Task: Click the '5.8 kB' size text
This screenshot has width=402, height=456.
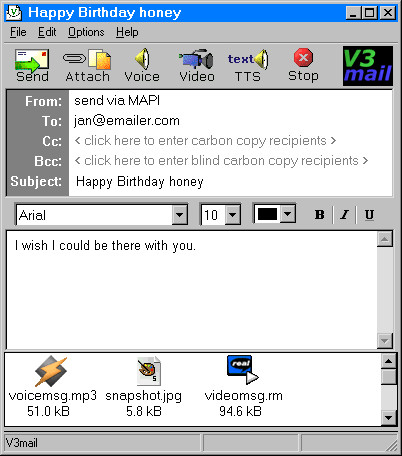Action: tap(144, 411)
